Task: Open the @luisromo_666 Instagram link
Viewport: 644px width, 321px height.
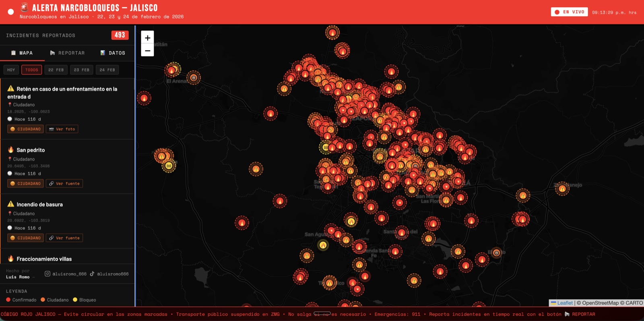Action: (66, 273)
